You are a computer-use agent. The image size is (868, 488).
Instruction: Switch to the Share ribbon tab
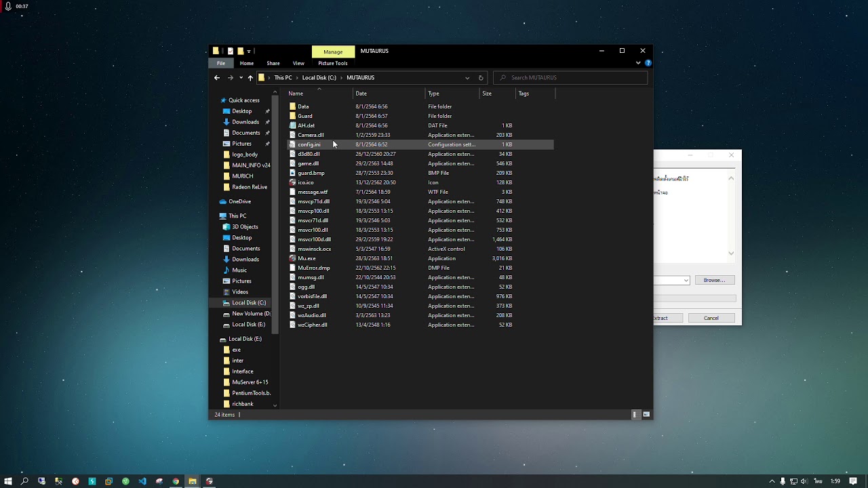point(273,63)
